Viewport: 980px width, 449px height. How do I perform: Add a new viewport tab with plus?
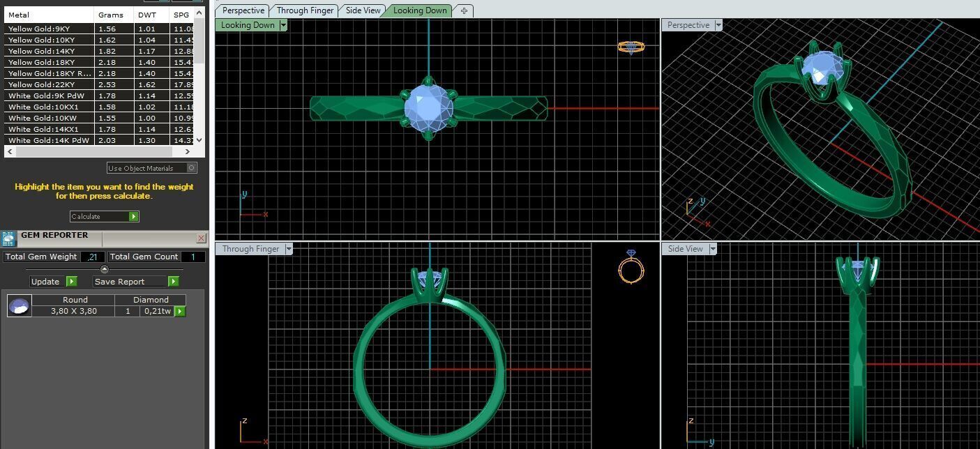tap(464, 10)
